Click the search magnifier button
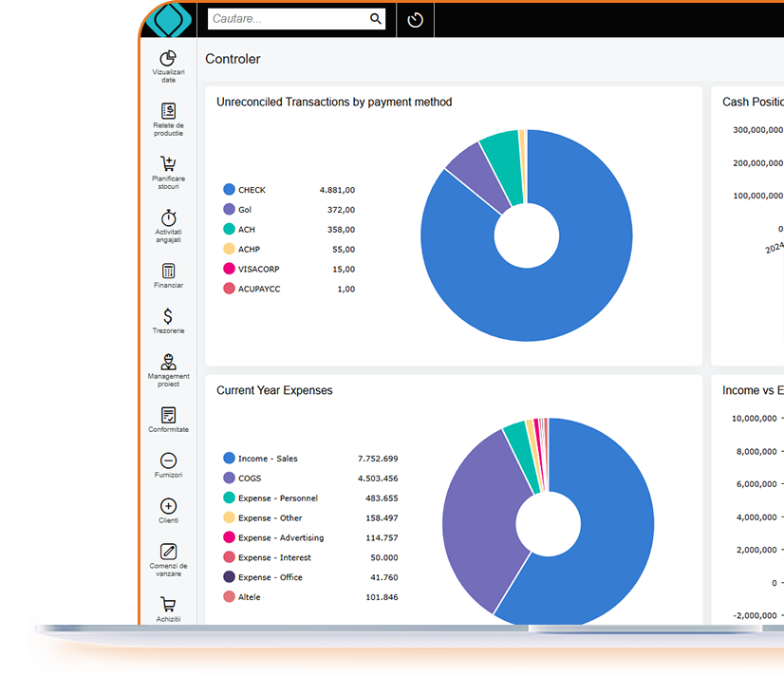The image size is (784, 695). point(375,19)
